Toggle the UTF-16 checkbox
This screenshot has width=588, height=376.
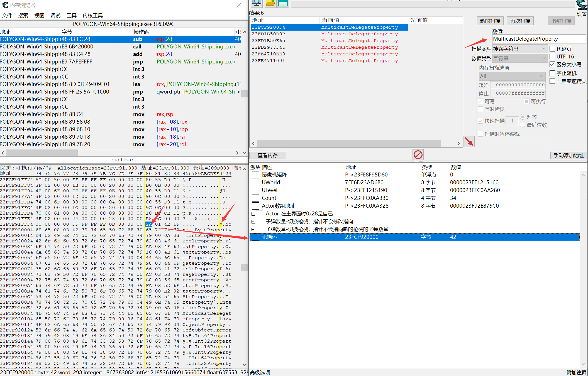(552, 57)
